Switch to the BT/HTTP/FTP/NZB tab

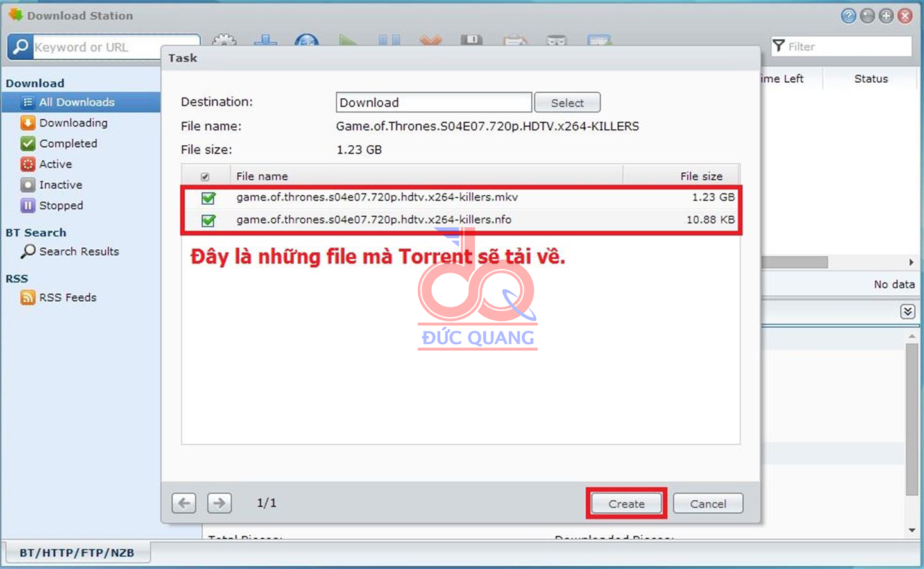pyautogui.click(x=77, y=552)
